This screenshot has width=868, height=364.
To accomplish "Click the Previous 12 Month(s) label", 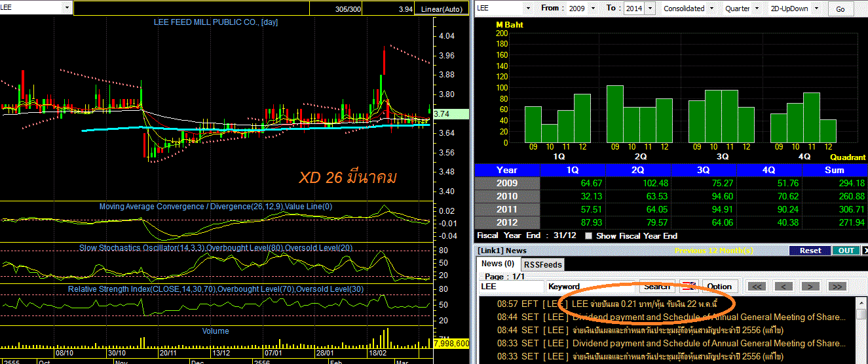I will tap(714, 251).
